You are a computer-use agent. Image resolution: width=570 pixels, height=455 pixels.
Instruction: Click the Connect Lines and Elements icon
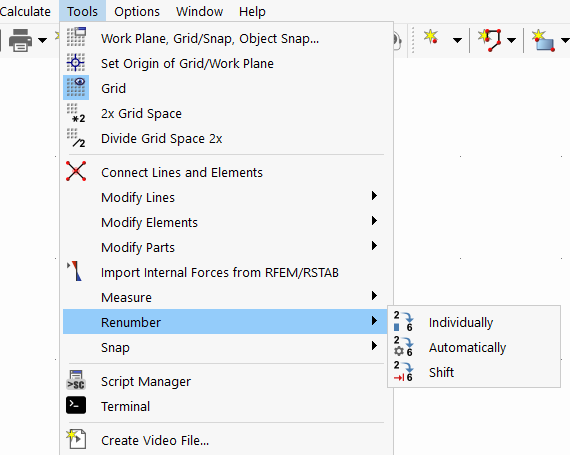(76, 171)
